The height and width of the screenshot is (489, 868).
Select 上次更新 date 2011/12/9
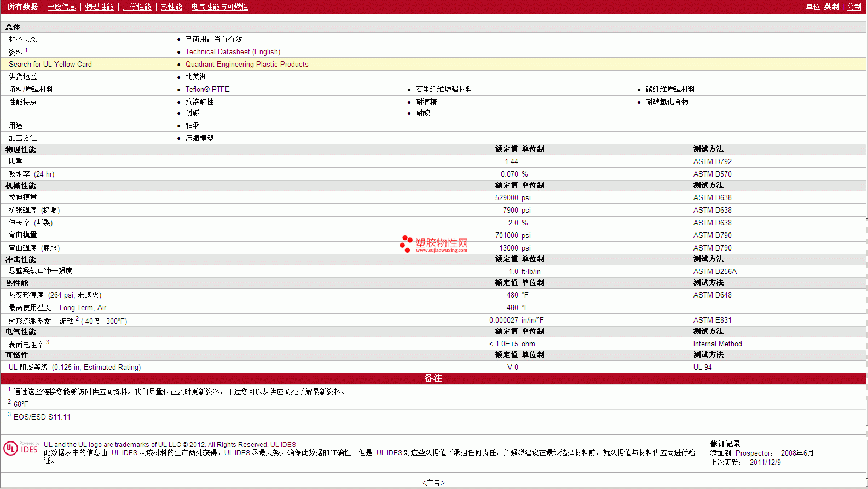click(765, 463)
